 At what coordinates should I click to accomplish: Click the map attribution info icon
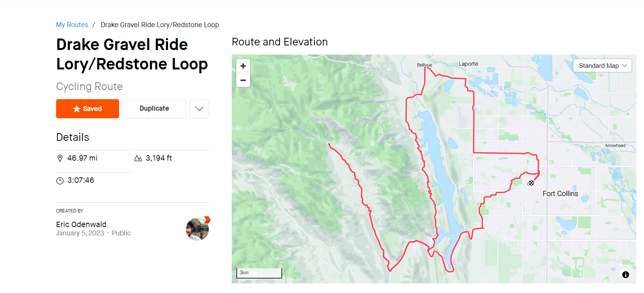(626, 274)
